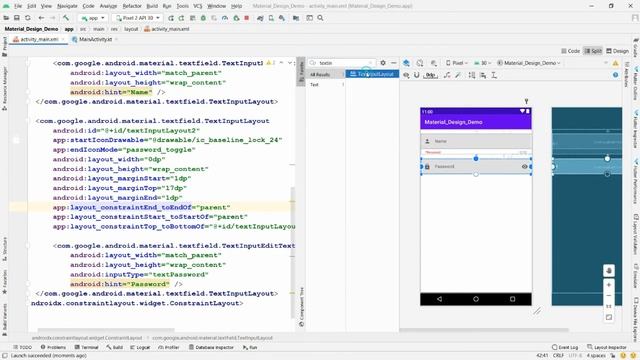The width and height of the screenshot is (640, 360).
Task: Open the Material_Design_Demo theme dropdown
Action: [529, 63]
